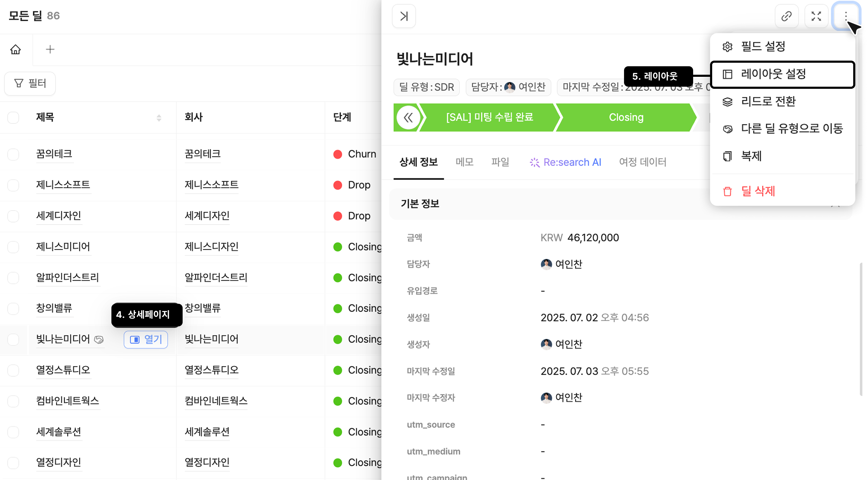Screen dimensions: 868x480
Task: Sort by 제목 column arrows
Action: click(x=159, y=117)
